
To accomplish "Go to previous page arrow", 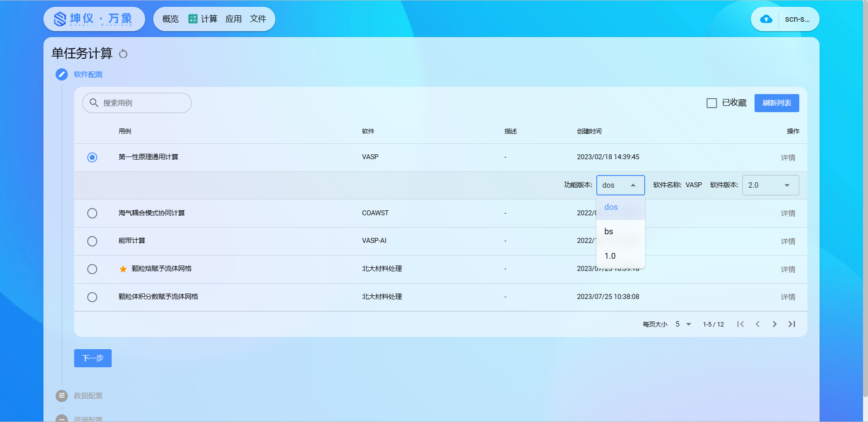I will click(757, 324).
